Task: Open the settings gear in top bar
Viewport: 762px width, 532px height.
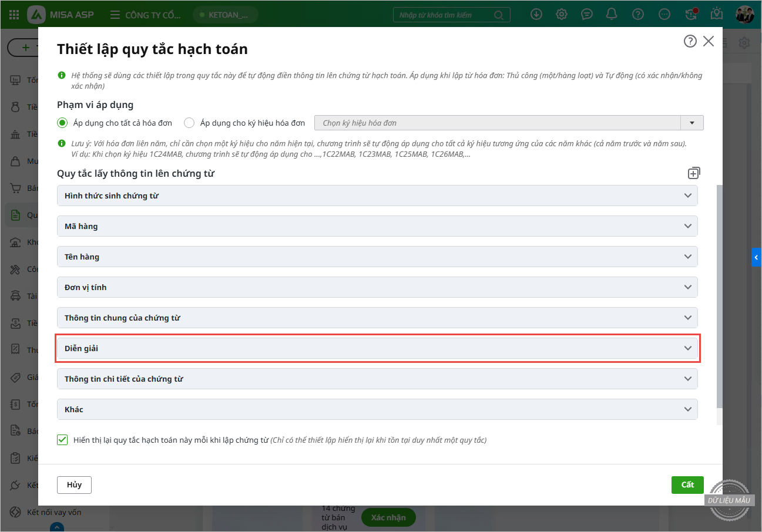Action: click(562, 14)
